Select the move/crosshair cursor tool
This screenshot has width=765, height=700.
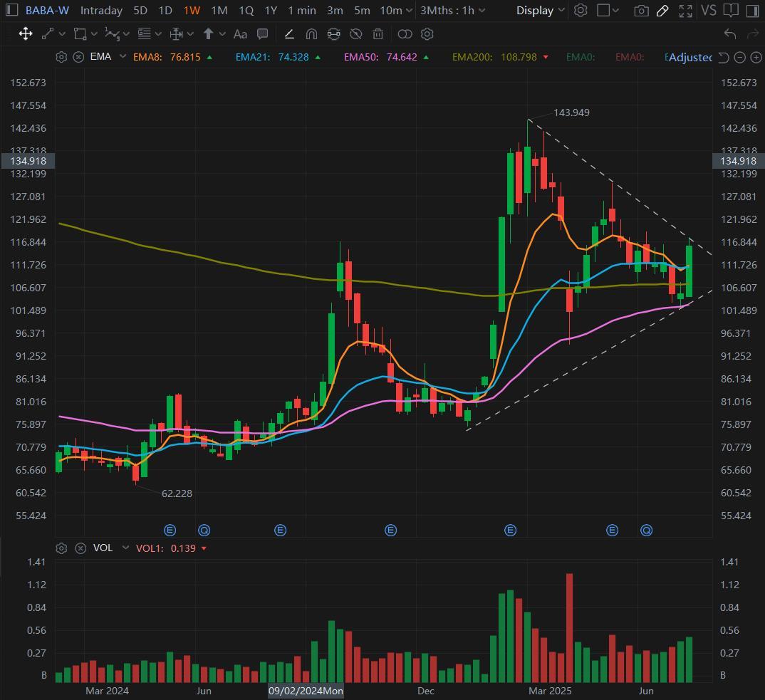26,33
